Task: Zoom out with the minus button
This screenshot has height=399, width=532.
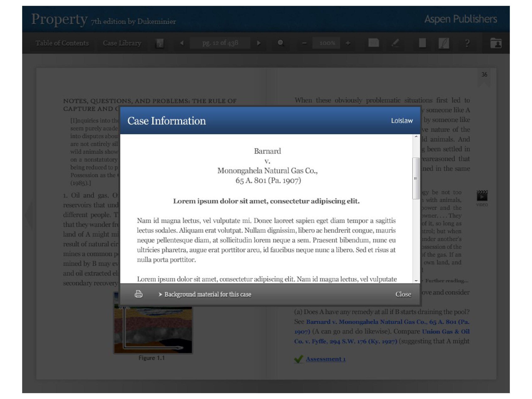Action: coord(304,43)
